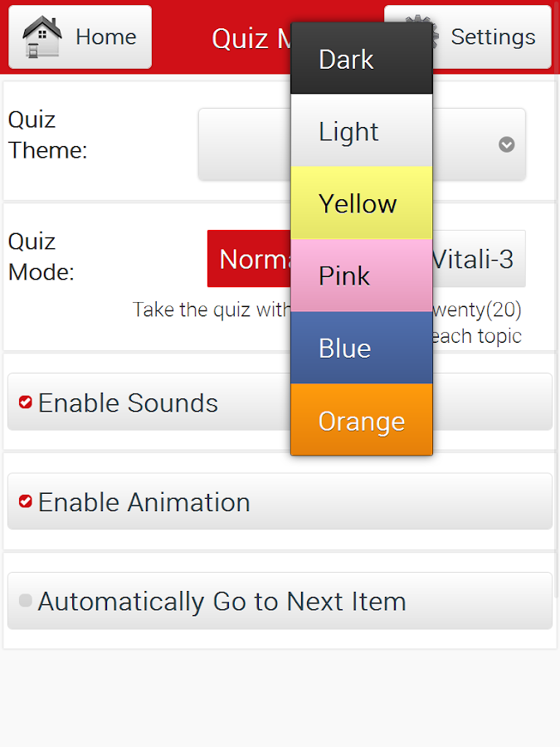Select the Orange theme option
Viewport: 560px width, 747px height.
coord(361,421)
